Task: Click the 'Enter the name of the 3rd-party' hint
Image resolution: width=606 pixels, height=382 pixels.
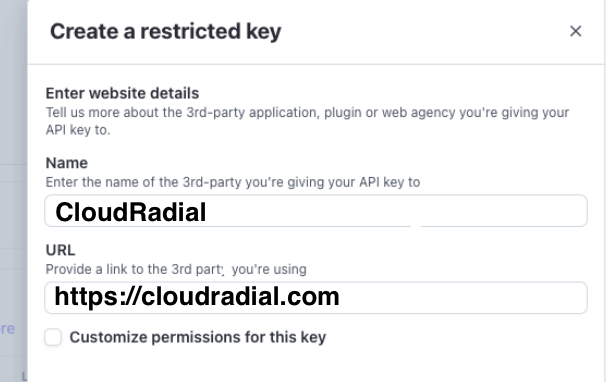Action: pos(233,182)
